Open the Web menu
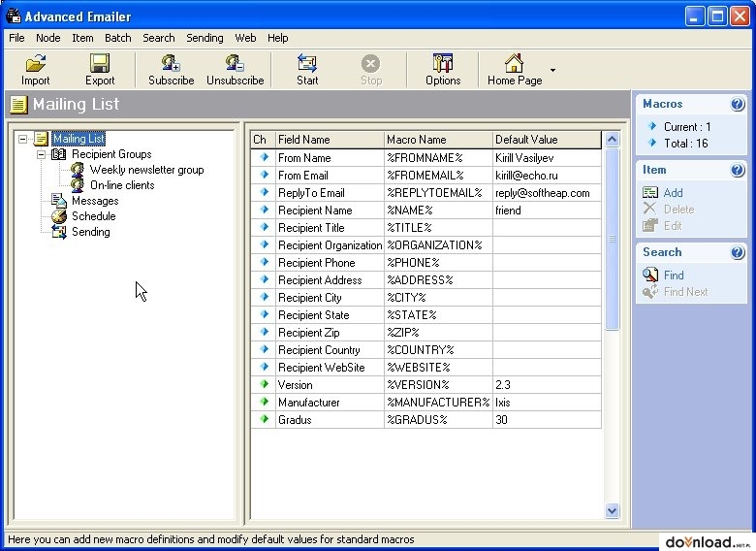Viewport: 756px width, 551px height. 245,38
